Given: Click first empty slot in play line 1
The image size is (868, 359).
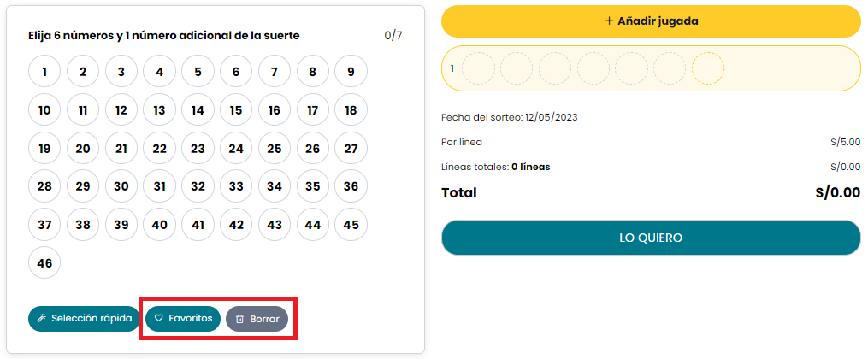Looking at the screenshot, I should coord(478,68).
